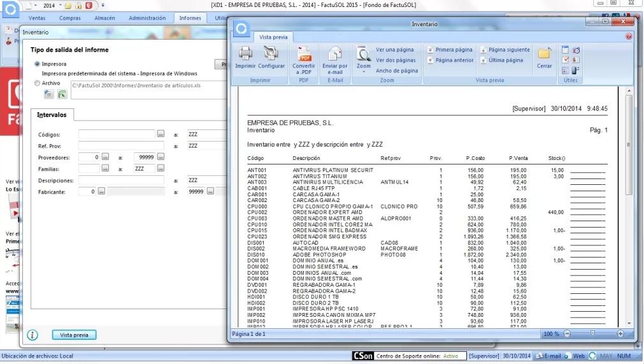Click the 100 % zoom value
The width and height of the screenshot is (644, 364).
click(x=551, y=334)
